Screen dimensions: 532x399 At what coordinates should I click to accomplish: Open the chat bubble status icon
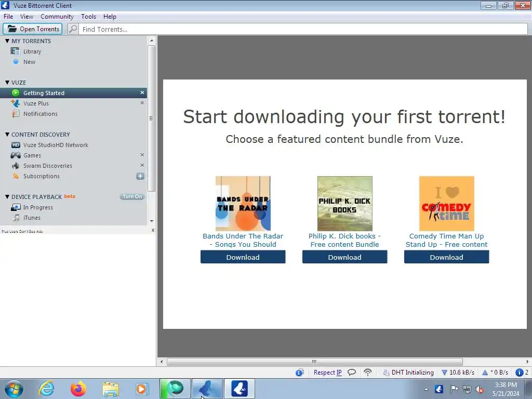tap(352, 373)
